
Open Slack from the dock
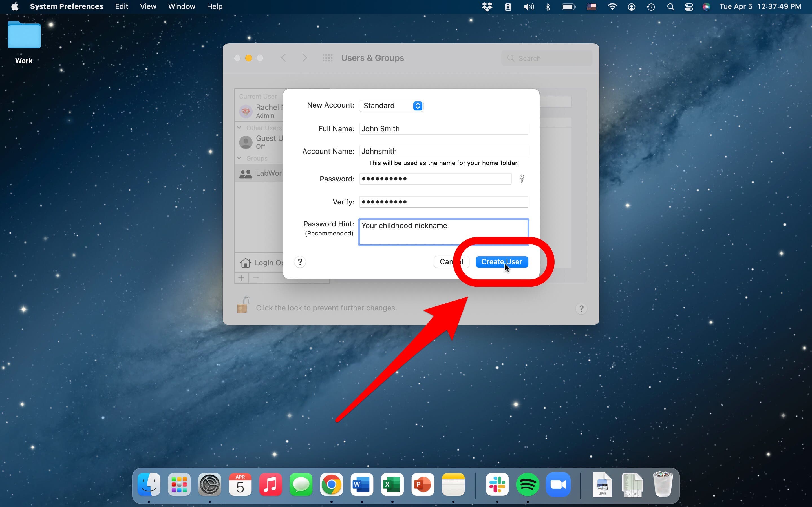click(x=497, y=485)
